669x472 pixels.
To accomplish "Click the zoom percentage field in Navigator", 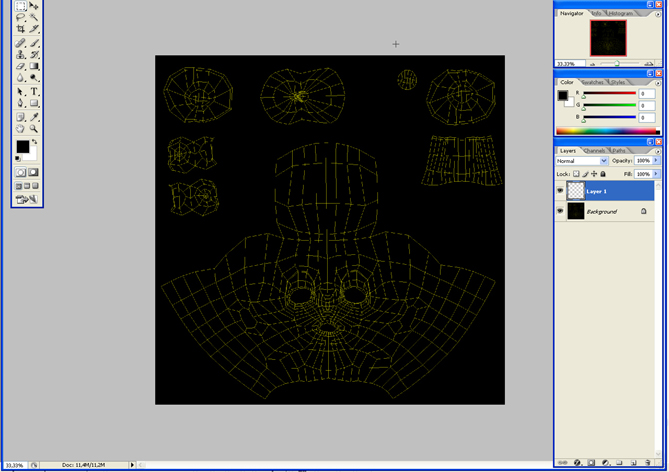I will [x=568, y=64].
